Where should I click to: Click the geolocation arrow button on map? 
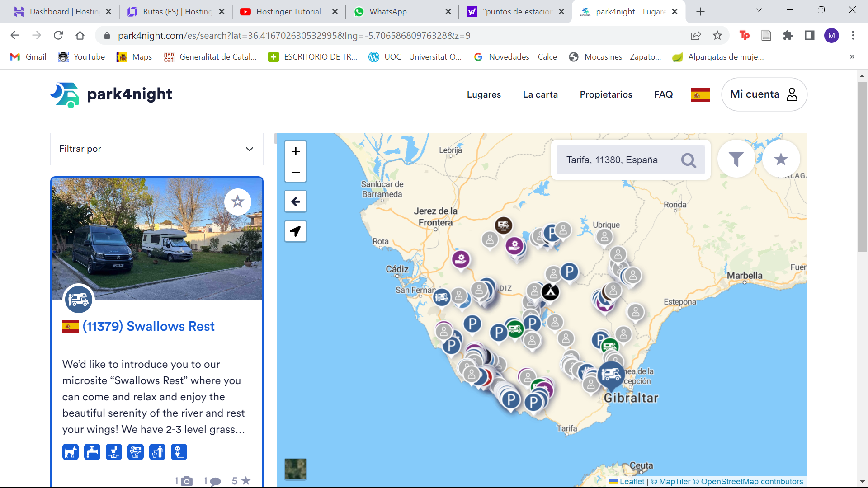(295, 231)
